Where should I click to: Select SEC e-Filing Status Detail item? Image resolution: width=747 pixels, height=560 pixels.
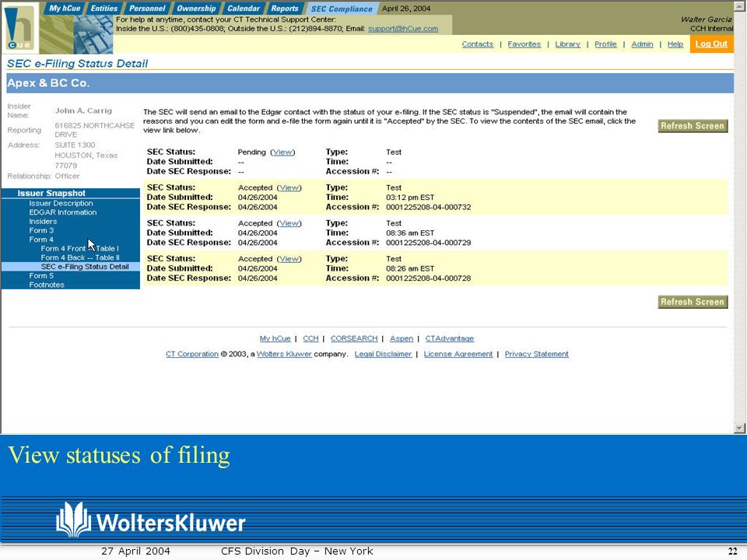pyautogui.click(x=85, y=267)
